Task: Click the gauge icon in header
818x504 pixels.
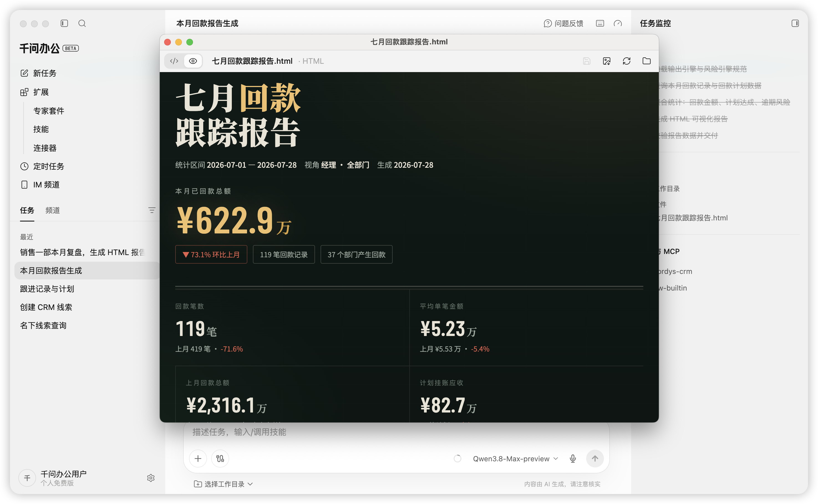Action: [618, 23]
